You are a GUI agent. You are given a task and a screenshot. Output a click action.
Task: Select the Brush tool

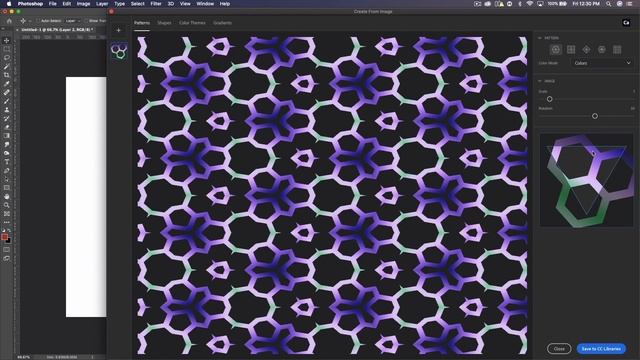(7, 101)
